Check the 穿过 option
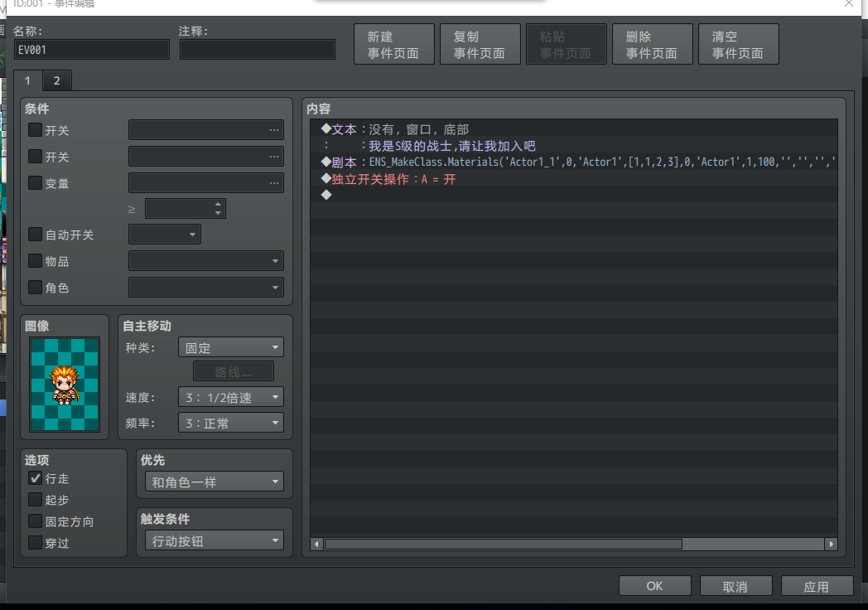The image size is (868, 610). (35, 543)
